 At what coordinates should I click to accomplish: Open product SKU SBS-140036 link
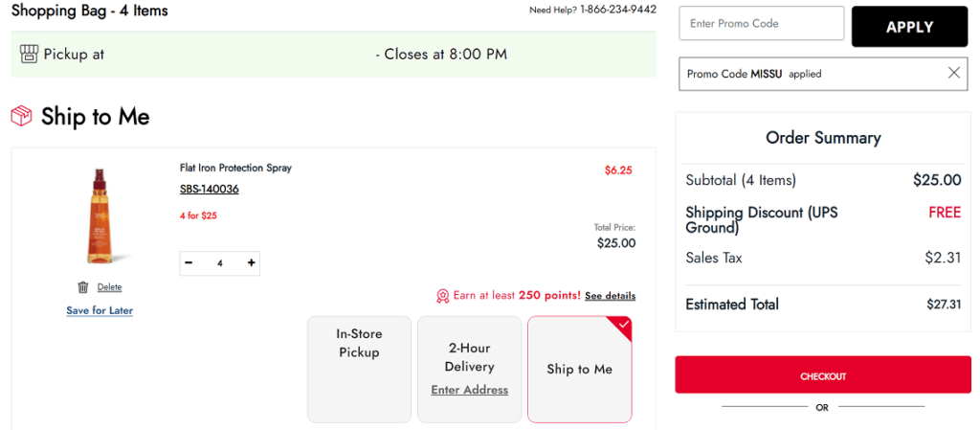(x=209, y=189)
